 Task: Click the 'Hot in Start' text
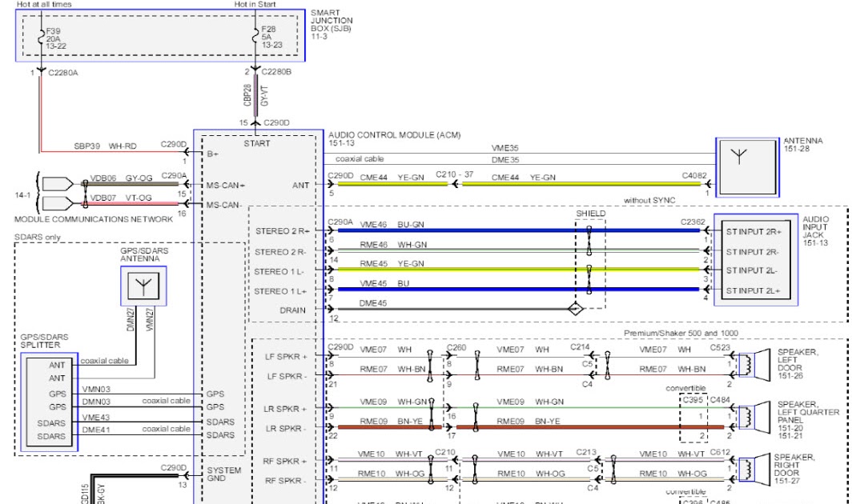255,4
